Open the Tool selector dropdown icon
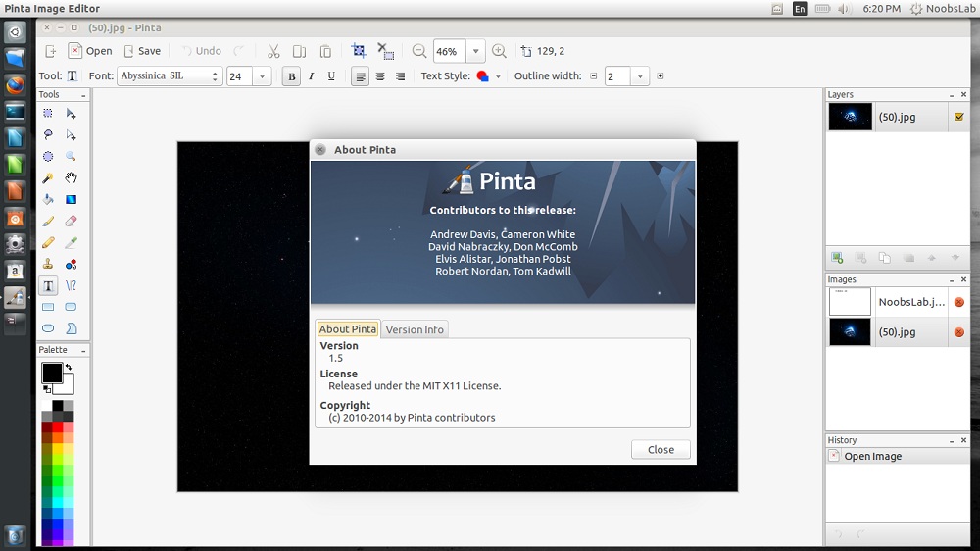The height and width of the screenshot is (551, 980). pos(73,76)
